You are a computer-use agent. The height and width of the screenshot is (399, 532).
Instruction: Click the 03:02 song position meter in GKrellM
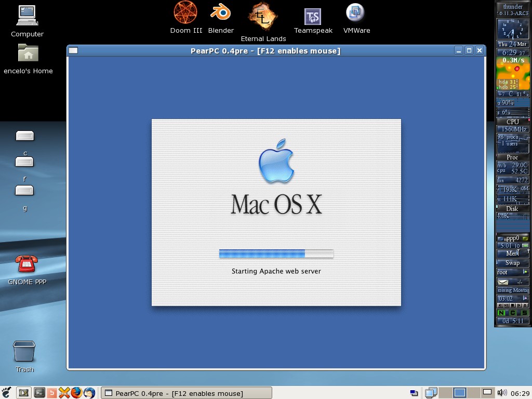tap(513, 298)
